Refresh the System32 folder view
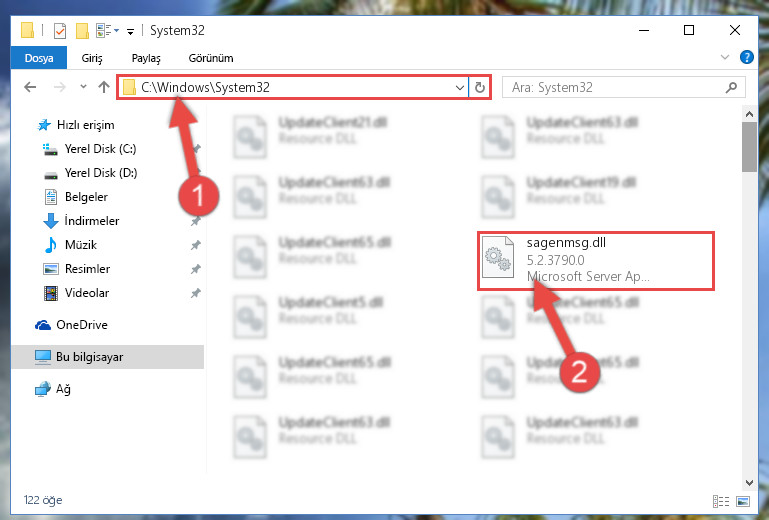This screenshot has height=520, width=769. coord(480,87)
